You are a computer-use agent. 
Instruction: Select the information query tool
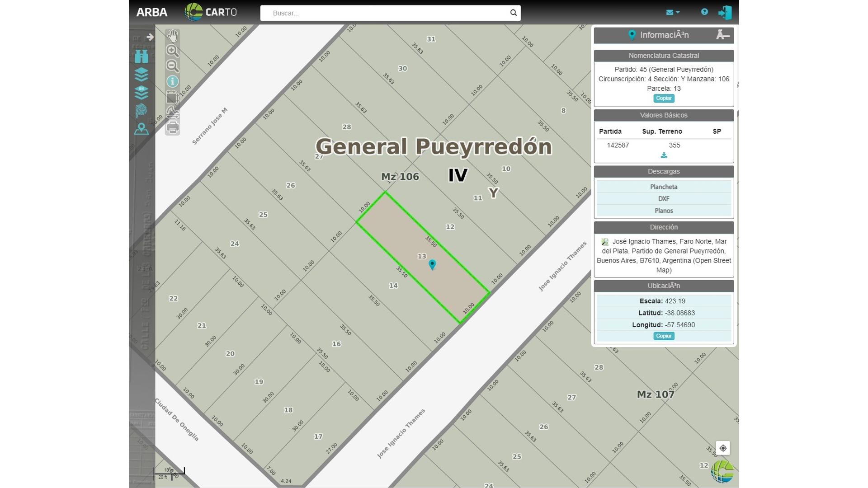click(172, 81)
